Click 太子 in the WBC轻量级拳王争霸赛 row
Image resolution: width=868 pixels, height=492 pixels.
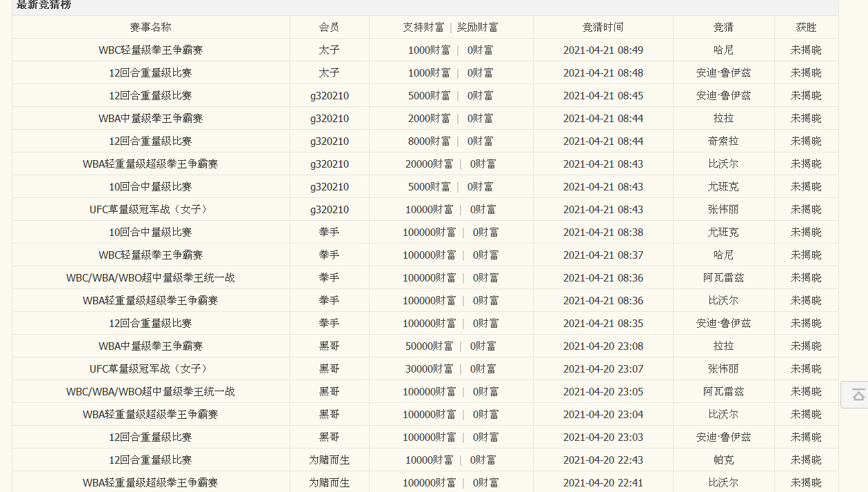coord(329,50)
